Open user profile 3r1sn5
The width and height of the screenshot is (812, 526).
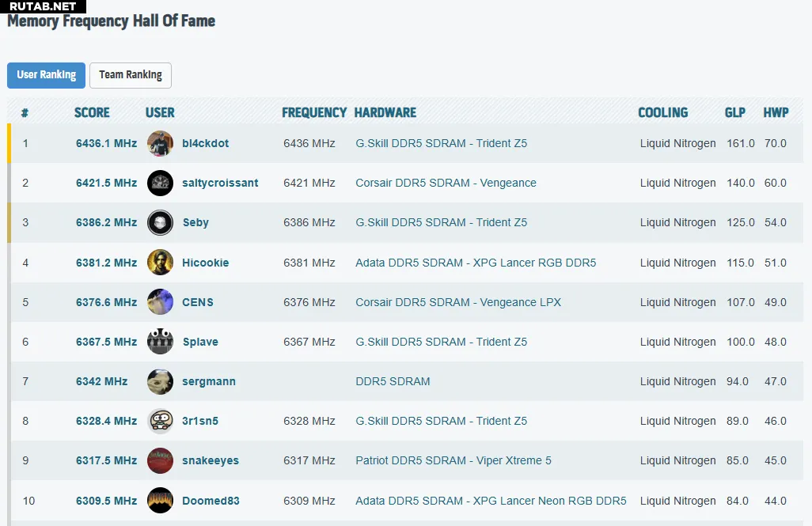(200, 421)
